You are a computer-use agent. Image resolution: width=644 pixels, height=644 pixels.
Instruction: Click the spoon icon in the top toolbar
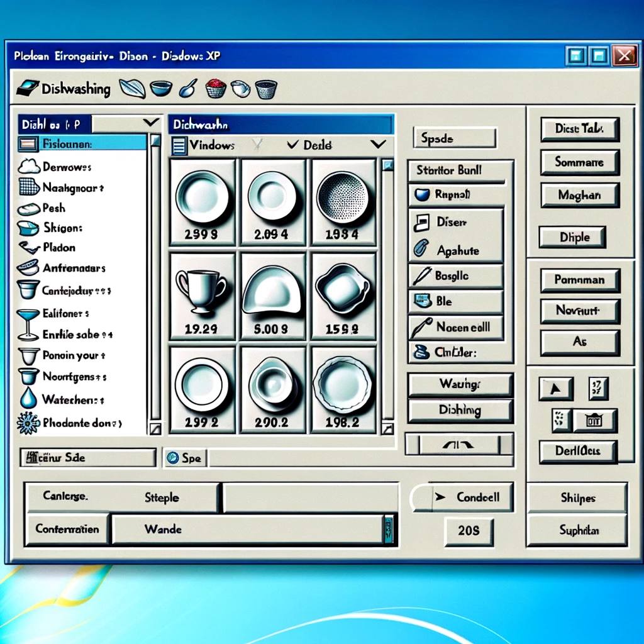(188, 88)
